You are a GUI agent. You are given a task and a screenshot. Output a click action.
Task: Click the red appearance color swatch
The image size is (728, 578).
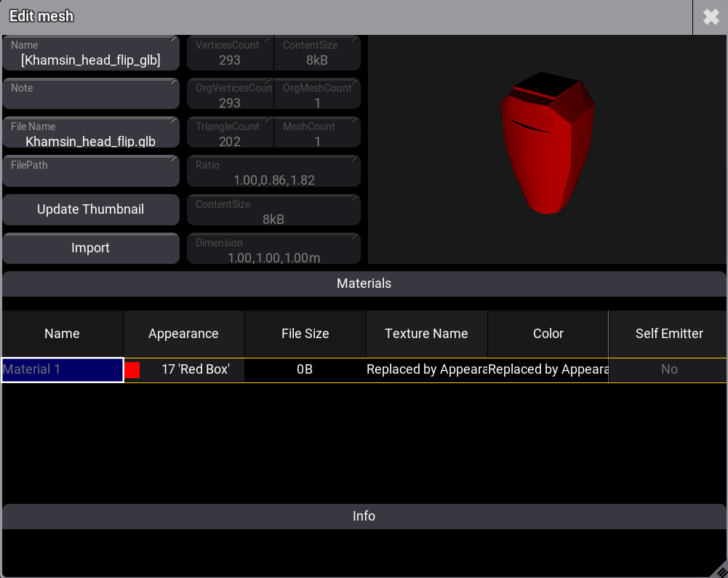coord(132,370)
